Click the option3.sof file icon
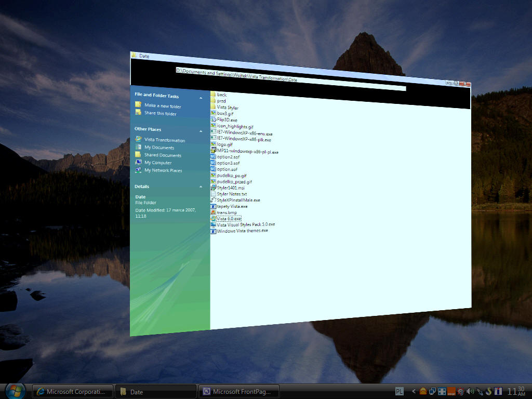 point(213,163)
